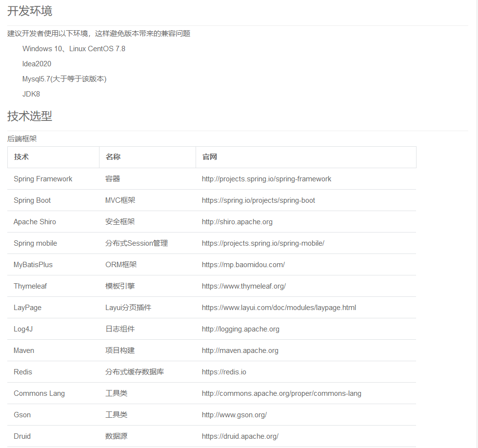Image resolution: width=478 pixels, height=448 pixels.
Task: Open the layui laypage.html URL
Action: (279, 308)
